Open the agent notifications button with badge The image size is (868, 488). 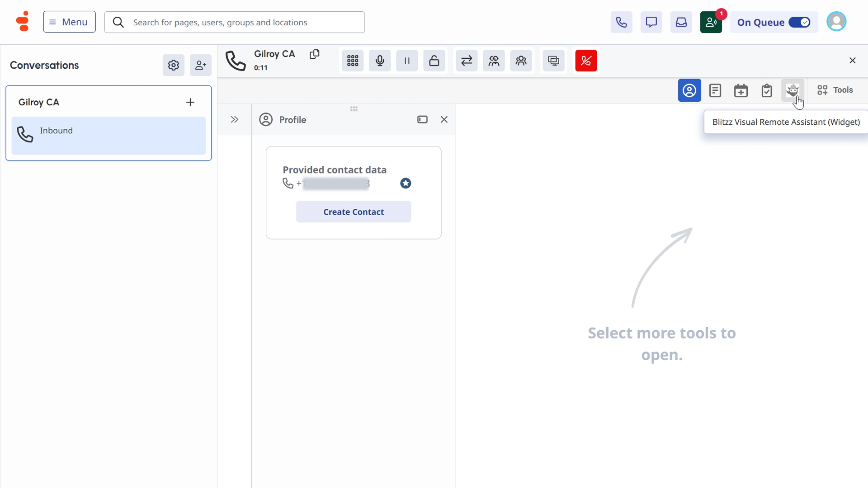(711, 22)
